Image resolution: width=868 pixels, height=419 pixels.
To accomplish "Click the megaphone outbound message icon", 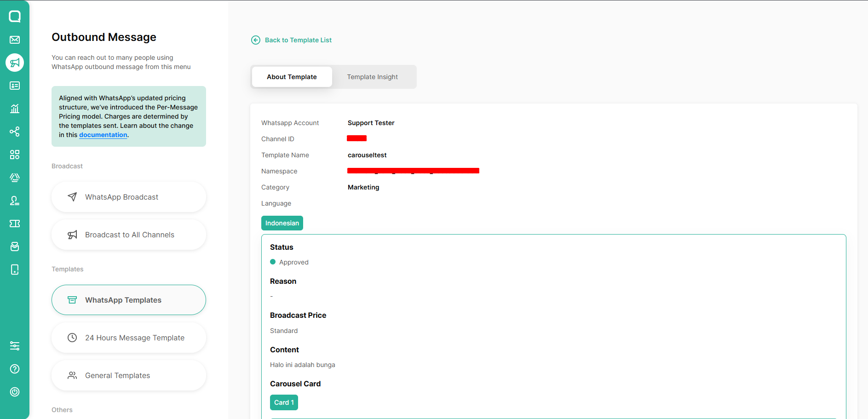I will click(15, 63).
